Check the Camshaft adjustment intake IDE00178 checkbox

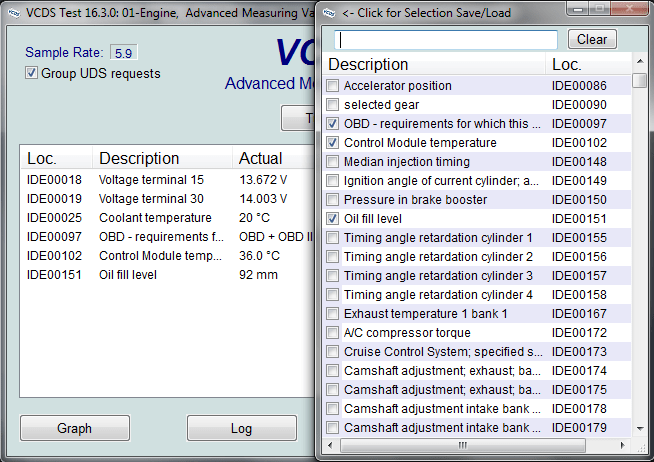pos(332,408)
